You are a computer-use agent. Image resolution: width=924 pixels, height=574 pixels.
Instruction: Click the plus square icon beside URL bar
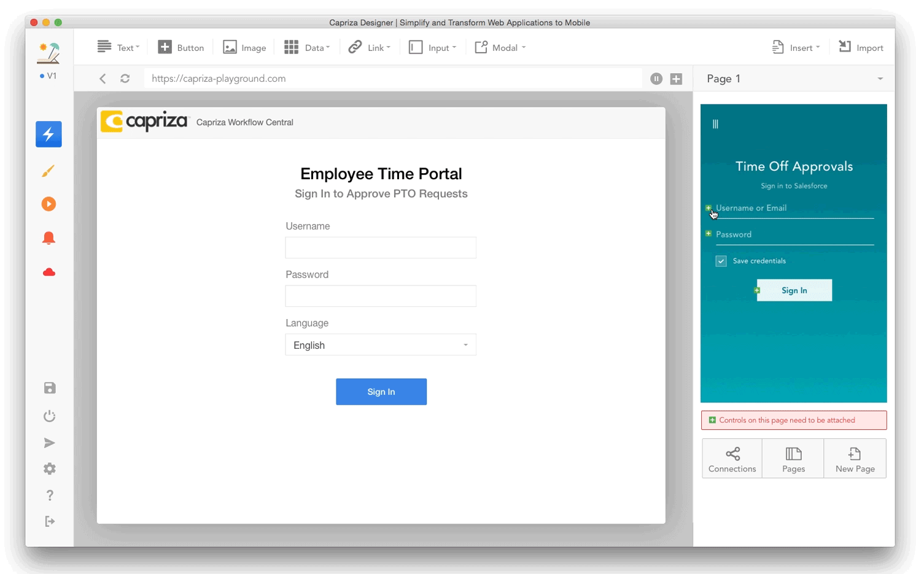tap(676, 79)
